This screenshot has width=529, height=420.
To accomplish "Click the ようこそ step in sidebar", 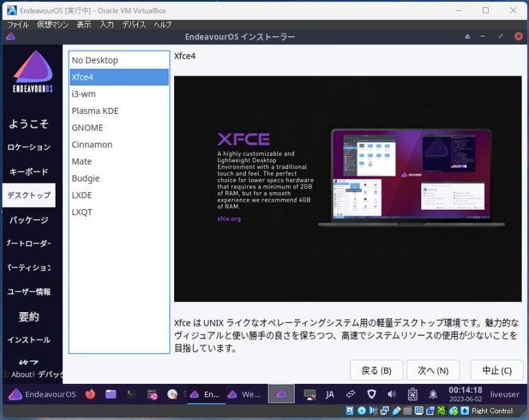I will (29, 123).
